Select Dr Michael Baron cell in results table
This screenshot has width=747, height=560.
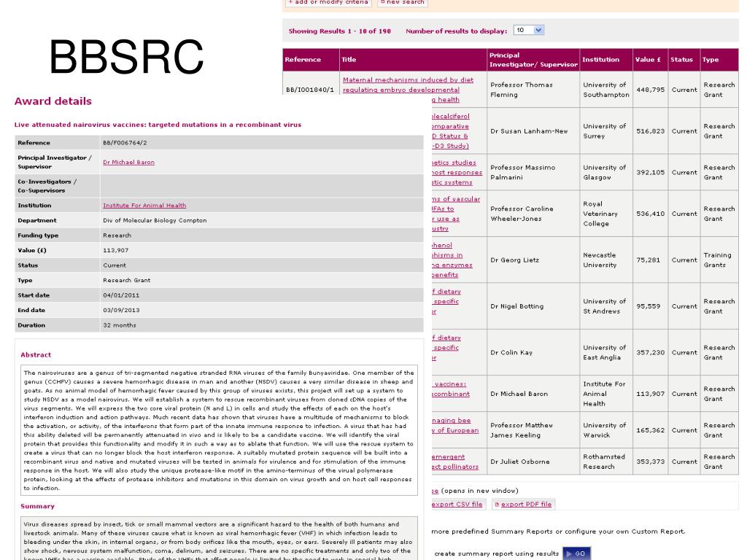pos(533,394)
